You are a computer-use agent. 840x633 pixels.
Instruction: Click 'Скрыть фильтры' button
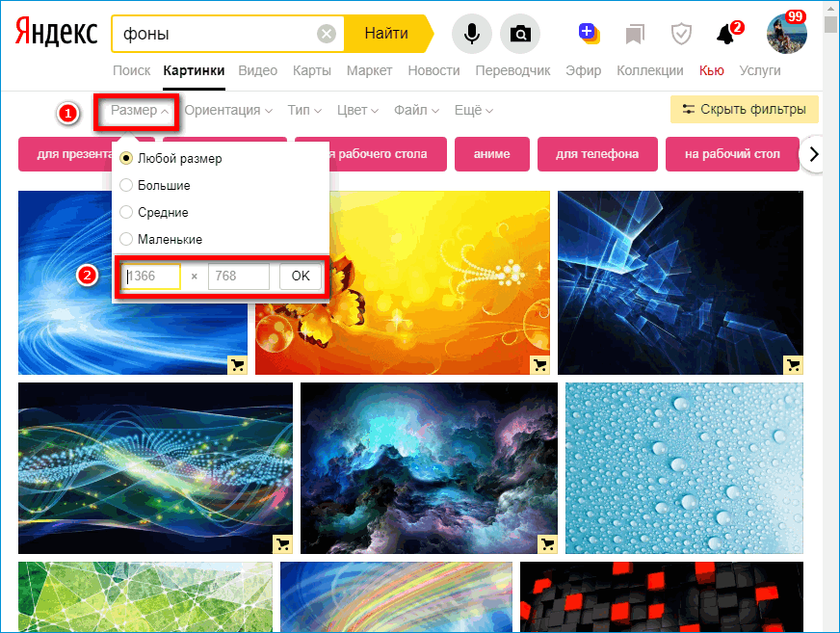(x=744, y=110)
